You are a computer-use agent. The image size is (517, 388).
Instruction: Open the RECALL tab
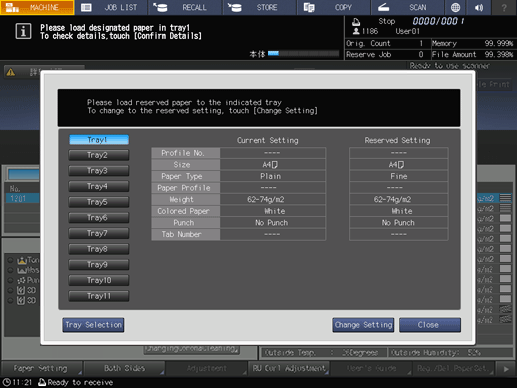185,7
